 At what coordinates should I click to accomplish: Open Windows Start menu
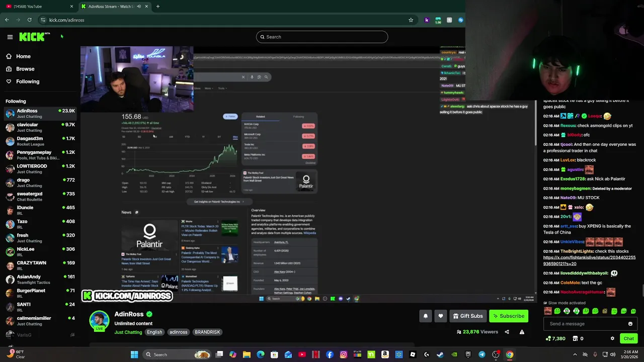[x=134, y=354]
